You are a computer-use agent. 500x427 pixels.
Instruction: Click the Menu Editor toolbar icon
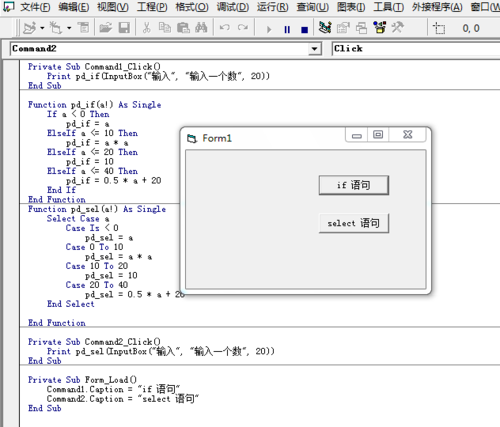click(x=83, y=28)
